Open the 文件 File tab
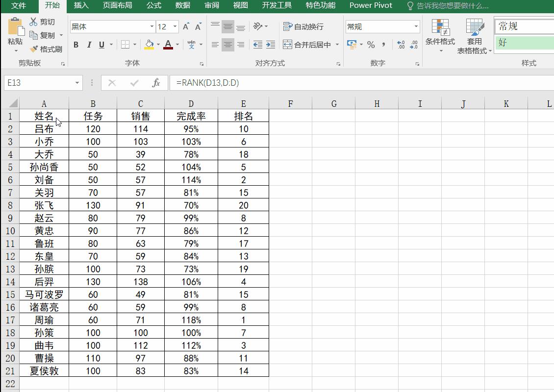This screenshot has width=554, height=392. pyautogui.click(x=18, y=6)
